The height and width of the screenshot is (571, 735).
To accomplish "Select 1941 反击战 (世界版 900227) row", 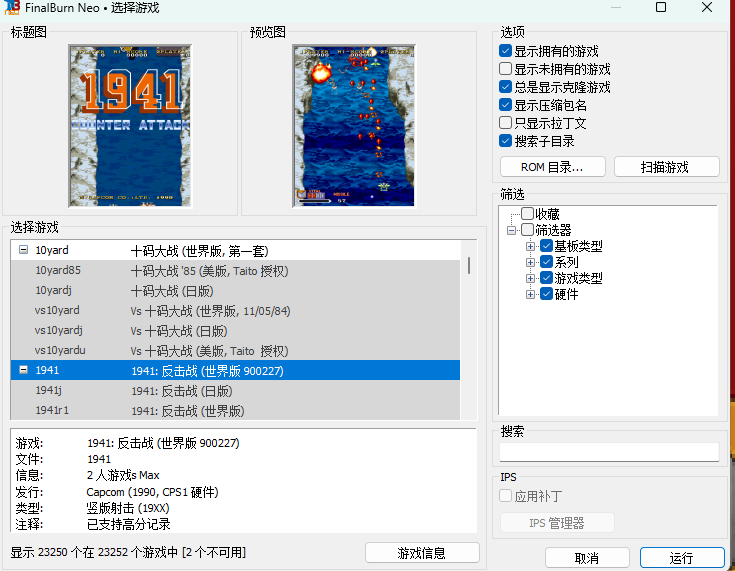I will pos(235,370).
